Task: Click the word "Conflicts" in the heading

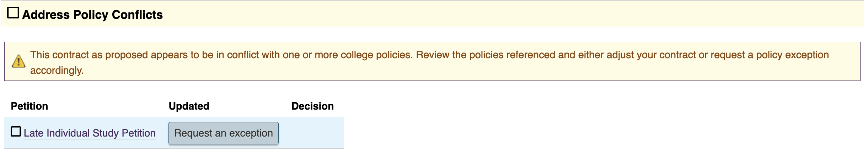Action: (137, 15)
